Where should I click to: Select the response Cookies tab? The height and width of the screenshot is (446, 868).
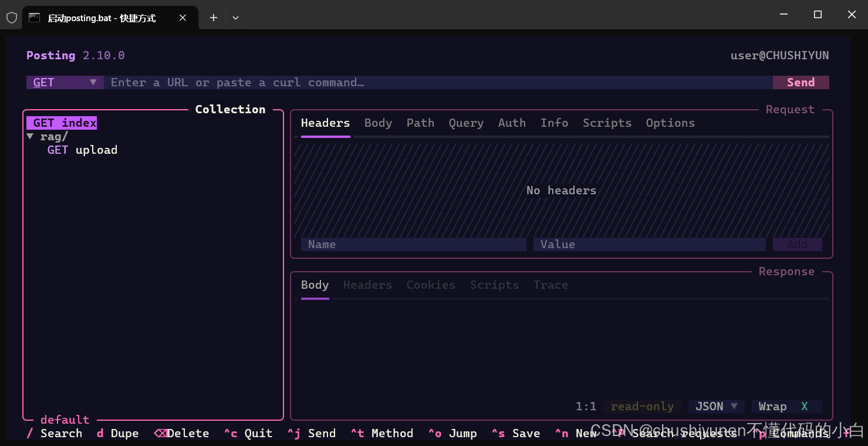tap(431, 285)
